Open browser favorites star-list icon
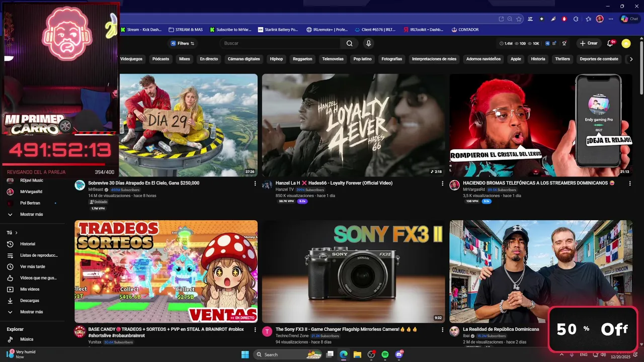The height and width of the screenshot is (362, 644). click(x=588, y=19)
